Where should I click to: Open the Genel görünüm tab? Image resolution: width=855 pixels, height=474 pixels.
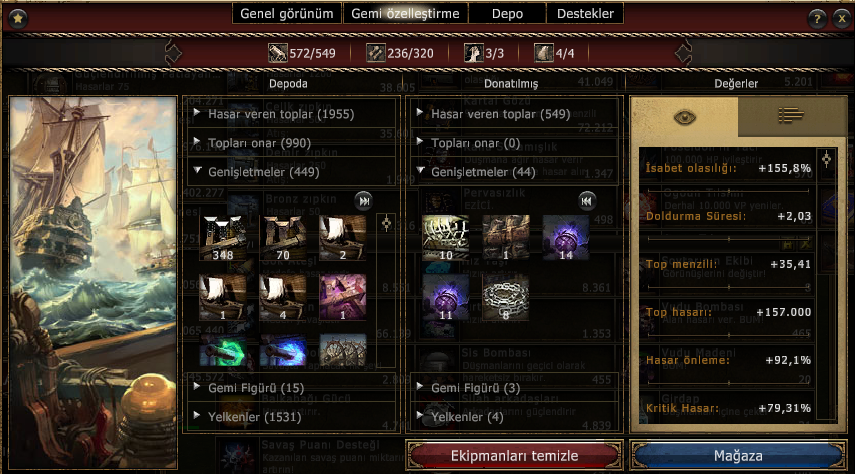[x=287, y=14]
